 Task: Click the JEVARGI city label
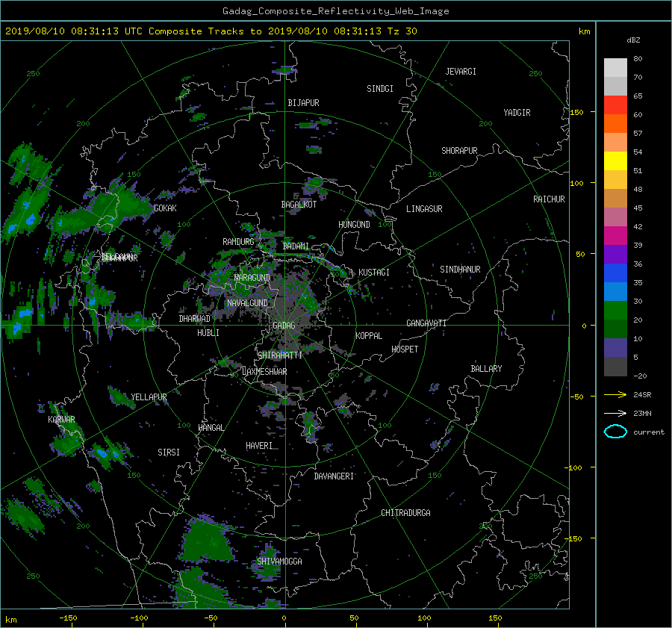tap(461, 72)
